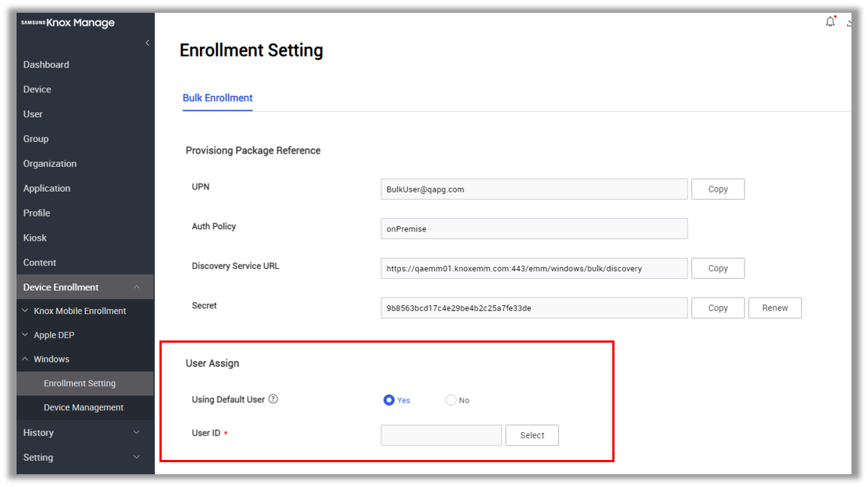Click Provisiong Package Reference heading
The width and height of the screenshot is (868, 487).
(x=253, y=150)
